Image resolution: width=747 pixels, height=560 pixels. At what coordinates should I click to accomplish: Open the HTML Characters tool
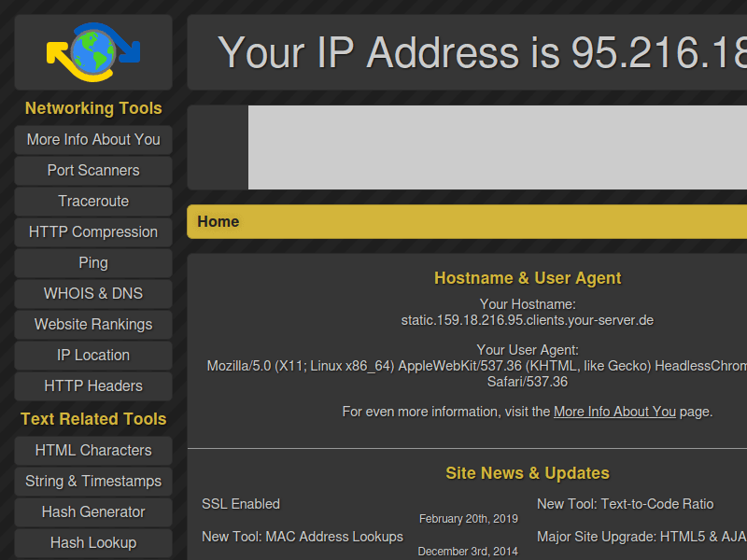point(93,451)
